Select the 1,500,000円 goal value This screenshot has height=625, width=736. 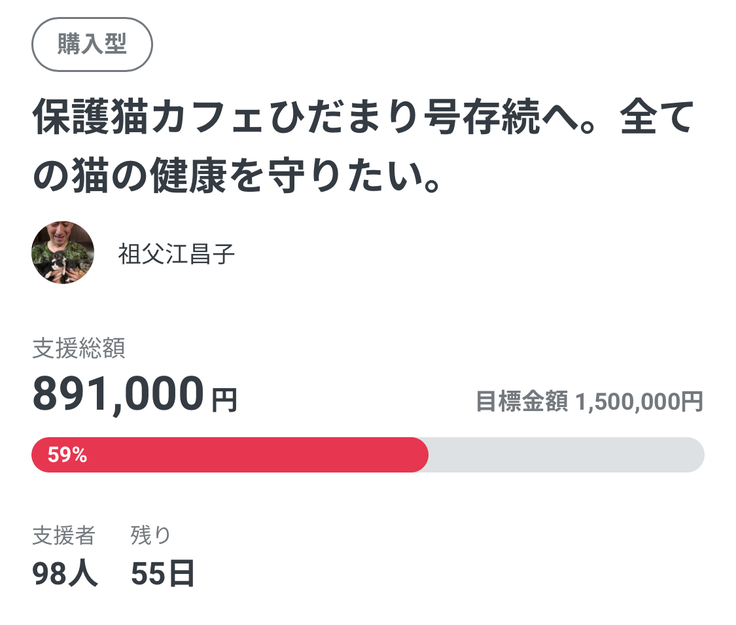[640, 401]
